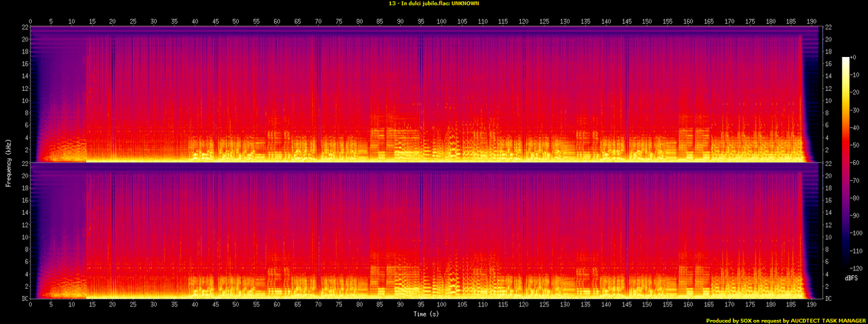
Task: Click "185" on the top time axis
Action: (791, 21)
